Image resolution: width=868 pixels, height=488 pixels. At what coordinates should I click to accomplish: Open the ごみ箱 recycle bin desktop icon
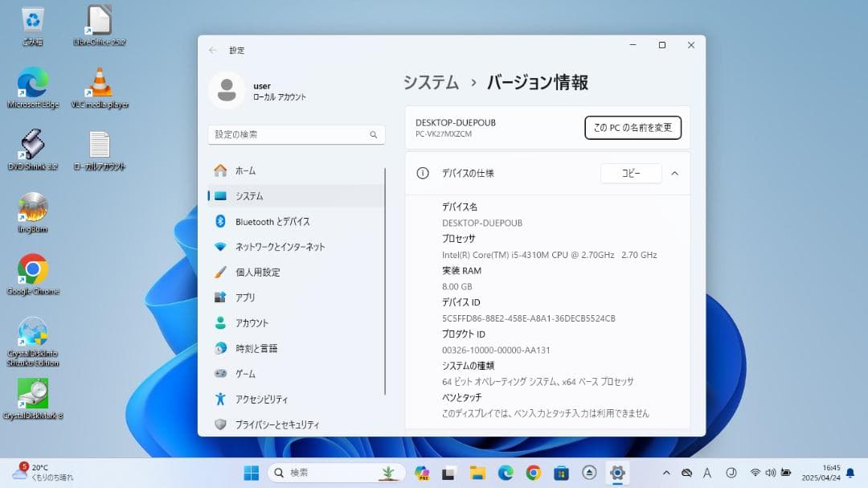[33, 26]
